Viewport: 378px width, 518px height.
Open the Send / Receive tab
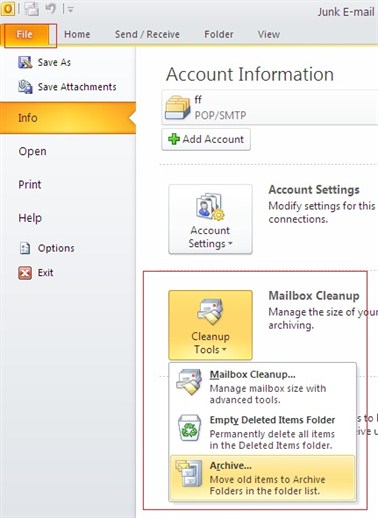(147, 34)
